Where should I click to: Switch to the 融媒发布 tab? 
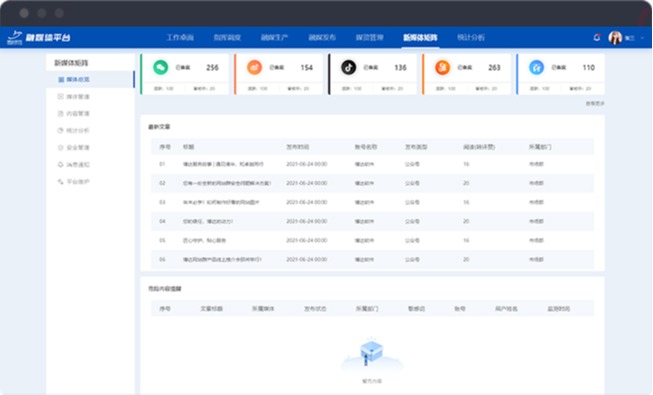click(x=322, y=38)
